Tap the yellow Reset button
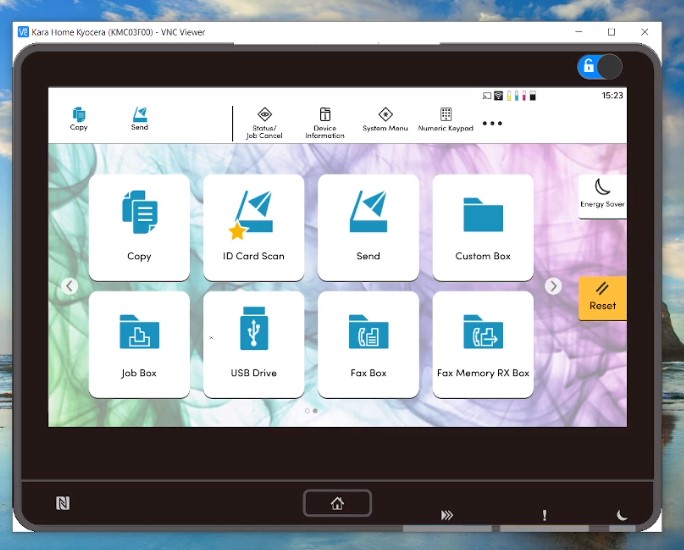 pos(602,298)
